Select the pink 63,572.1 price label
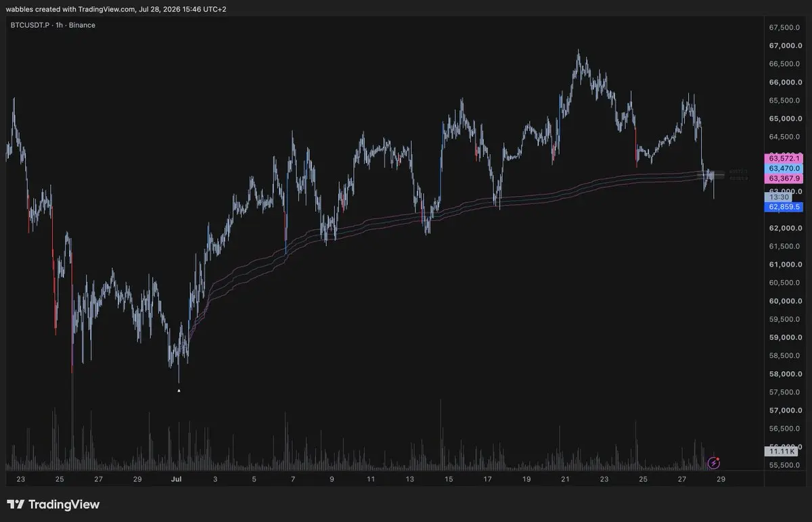This screenshot has height=522, width=812. [783, 158]
